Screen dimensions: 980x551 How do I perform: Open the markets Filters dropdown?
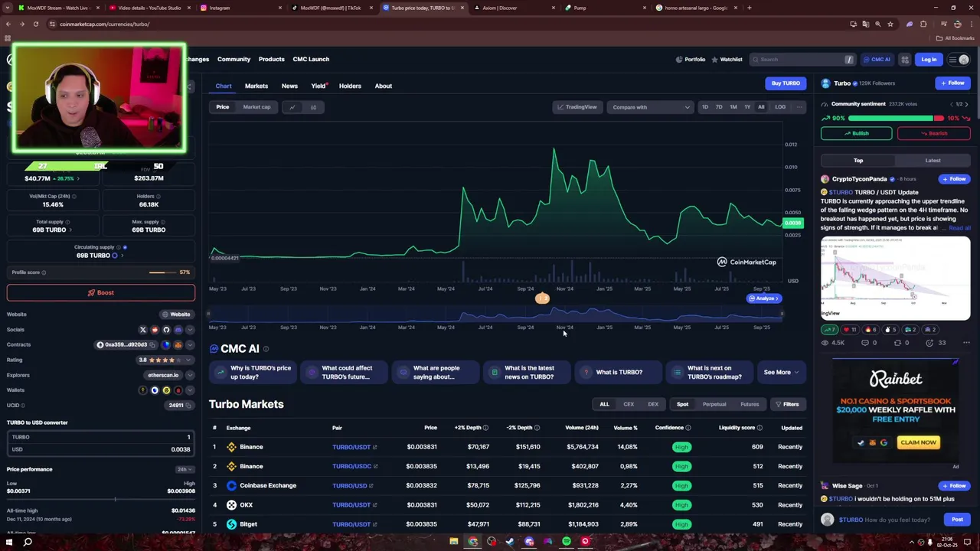click(x=787, y=404)
